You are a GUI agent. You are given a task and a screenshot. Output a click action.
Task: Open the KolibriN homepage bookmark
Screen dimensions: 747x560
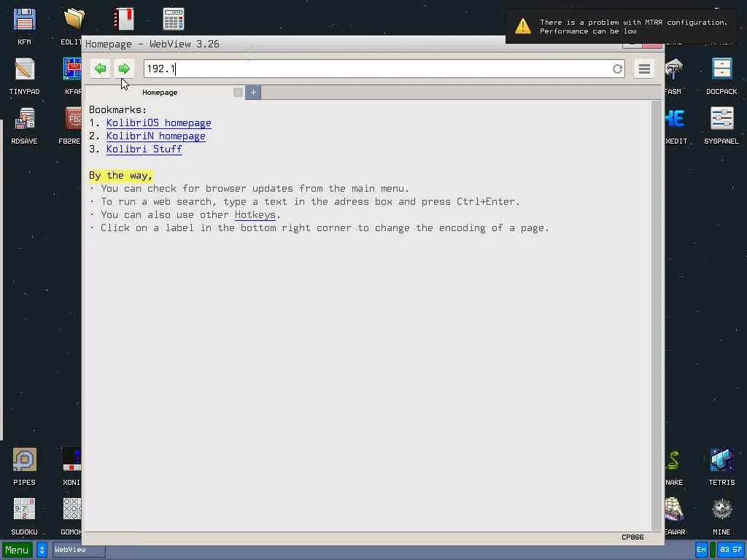[x=156, y=136]
